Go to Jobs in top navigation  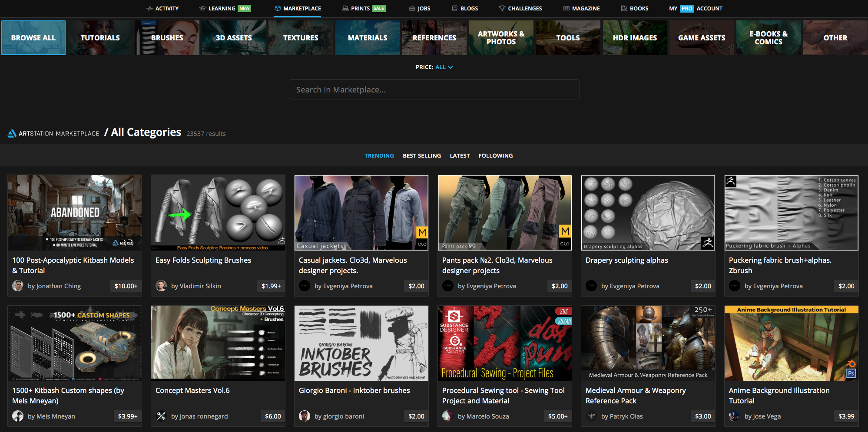click(x=420, y=8)
